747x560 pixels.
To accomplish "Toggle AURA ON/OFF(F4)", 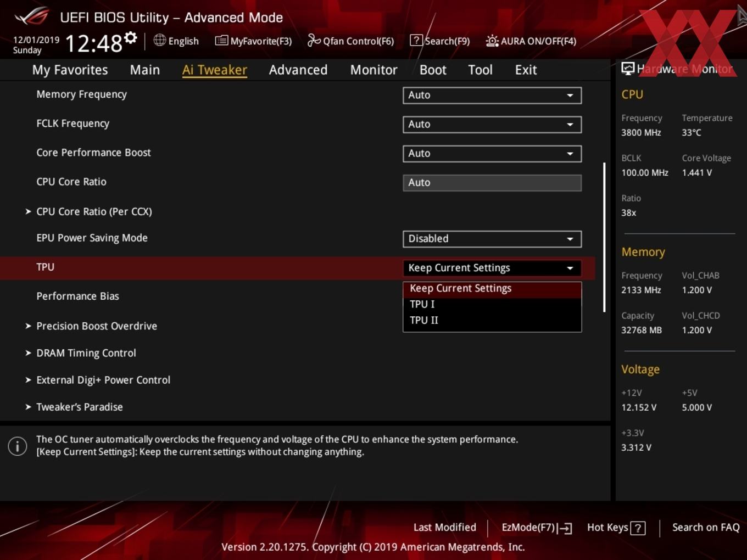I will coord(531,41).
